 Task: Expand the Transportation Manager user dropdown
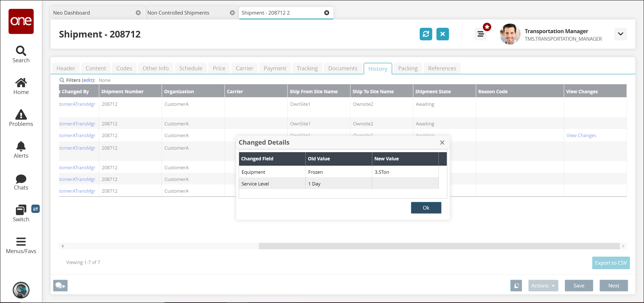point(620,34)
